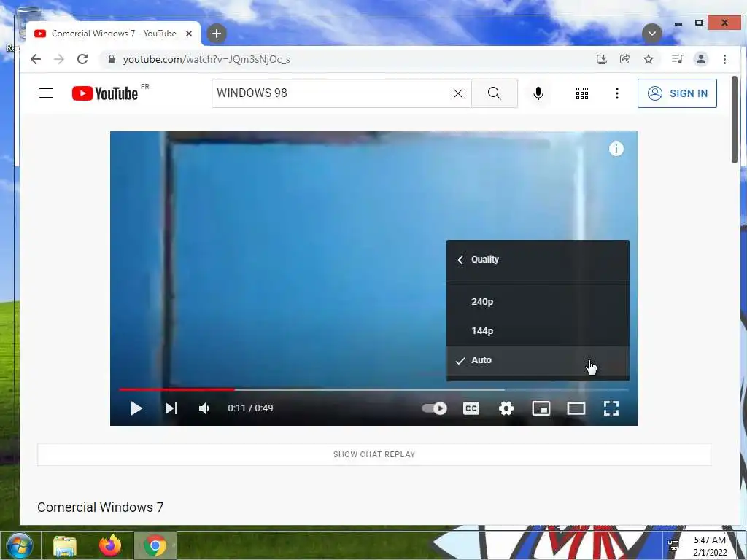The image size is (747, 560).
Task: Close the Comercial Windows 7 tab
Action: coord(189,34)
